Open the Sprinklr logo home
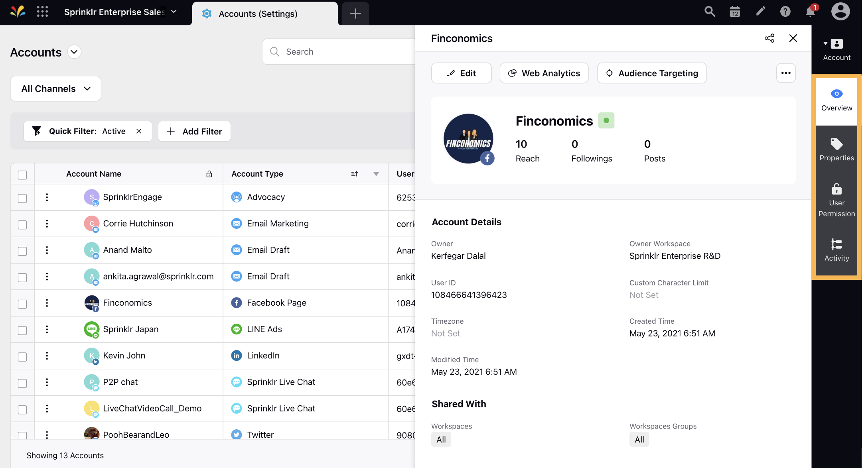This screenshot has height=468, width=868. pyautogui.click(x=18, y=12)
